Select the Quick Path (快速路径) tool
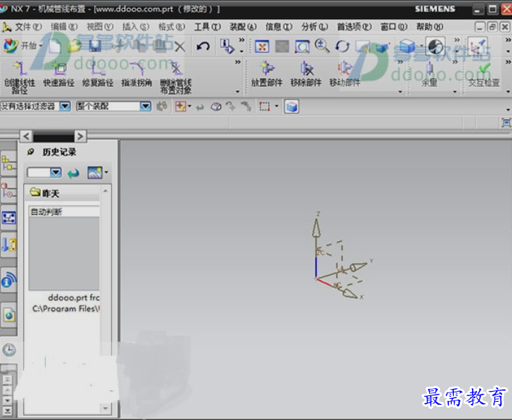The width and height of the screenshot is (512, 420). (59, 75)
